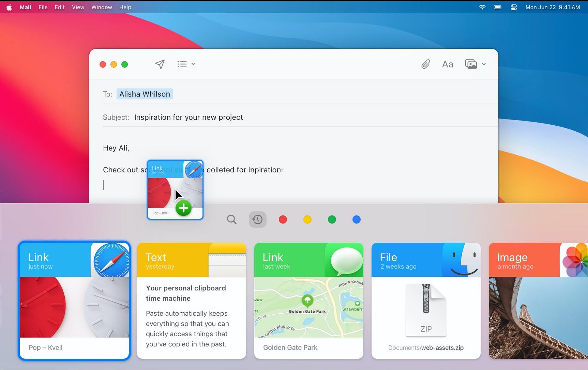Attach a file using the paperclip icon
This screenshot has width=588, height=370.
click(425, 64)
